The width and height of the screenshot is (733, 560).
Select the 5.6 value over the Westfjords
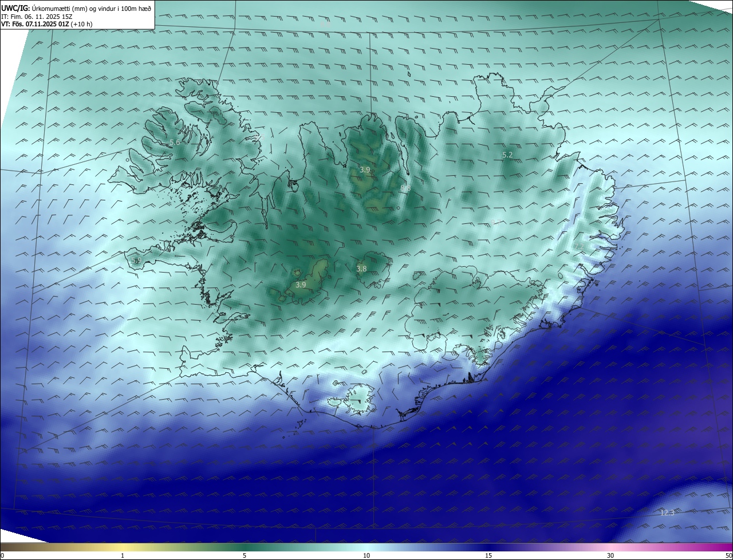coord(175,142)
